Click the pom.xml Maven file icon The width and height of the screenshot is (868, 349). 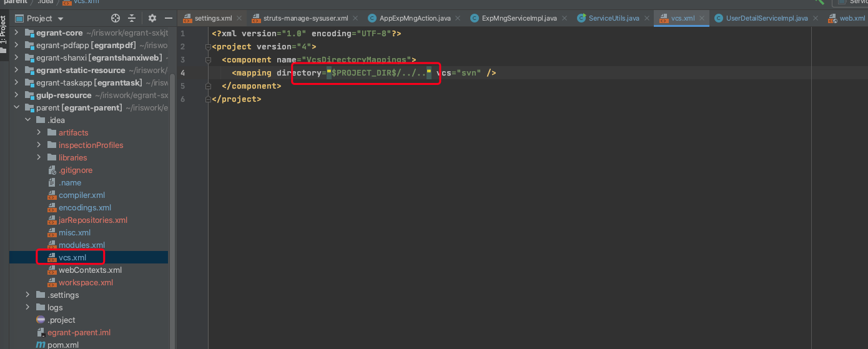click(x=41, y=345)
